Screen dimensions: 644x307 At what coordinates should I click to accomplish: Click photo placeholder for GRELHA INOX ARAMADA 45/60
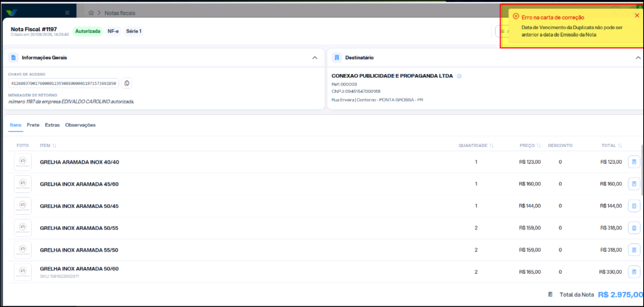click(23, 184)
